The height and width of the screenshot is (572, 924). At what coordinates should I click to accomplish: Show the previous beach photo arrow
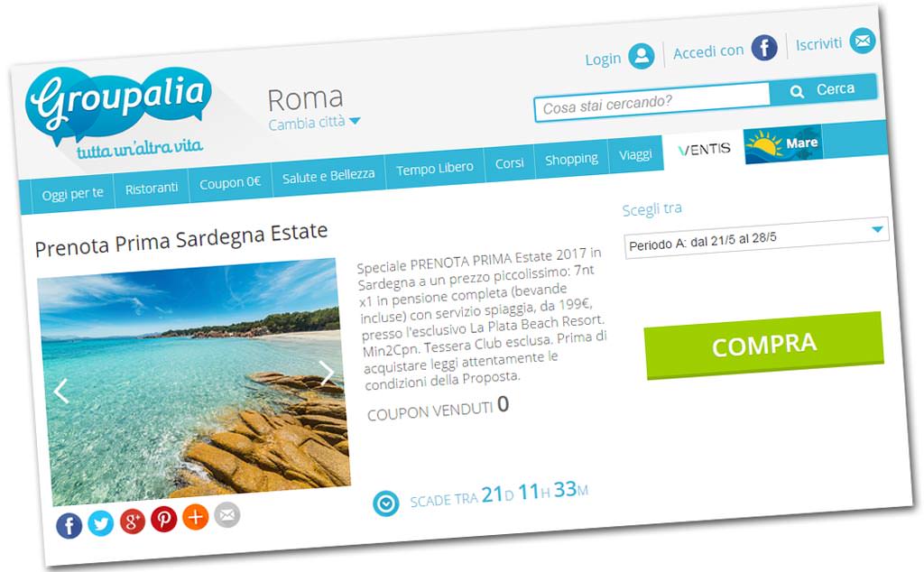point(61,390)
